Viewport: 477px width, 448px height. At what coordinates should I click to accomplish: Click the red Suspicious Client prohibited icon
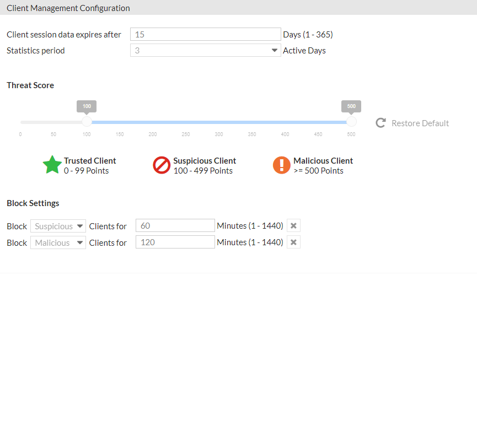pos(162,165)
